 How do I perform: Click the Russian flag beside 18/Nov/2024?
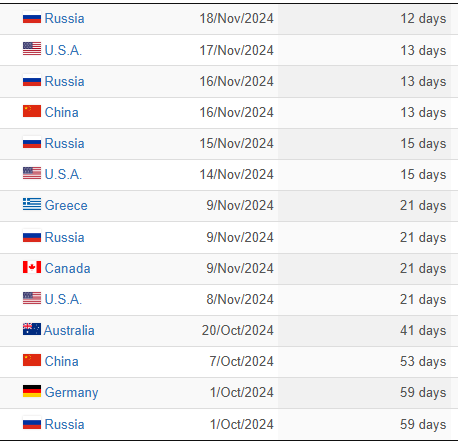[32, 18]
